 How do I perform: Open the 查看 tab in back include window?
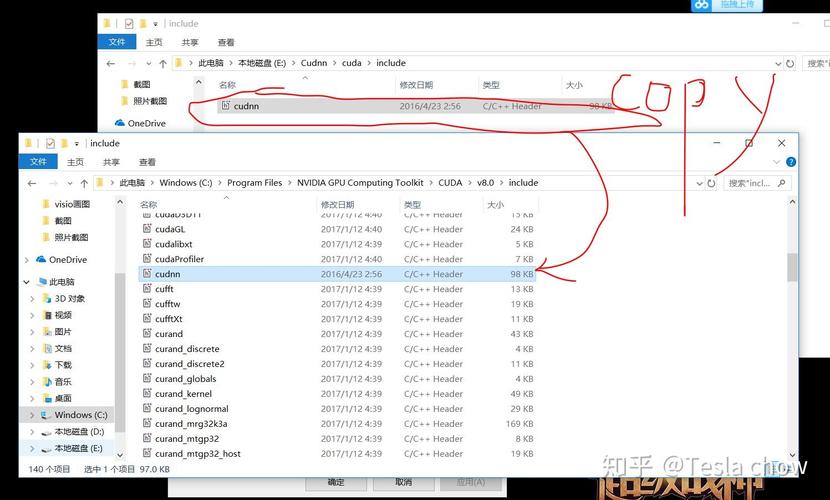pos(226,42)
